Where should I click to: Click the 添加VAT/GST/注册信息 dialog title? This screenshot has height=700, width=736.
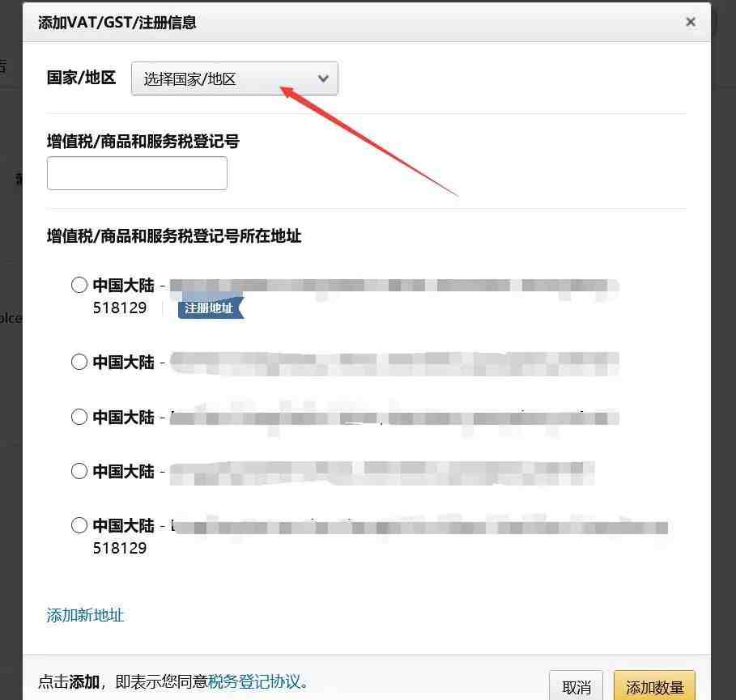(x=117, y=23)
